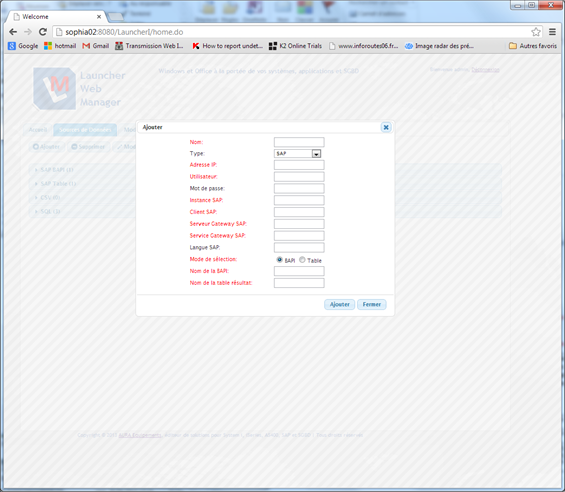The height and width of the screenshot is (492, 565).
Task: Click the Fermer button
Action: (x=372, y=305)
